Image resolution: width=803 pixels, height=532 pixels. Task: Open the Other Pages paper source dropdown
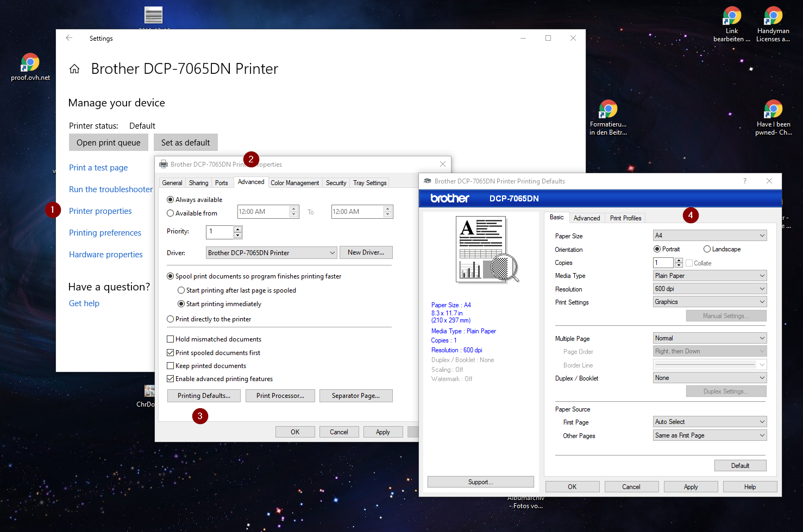coord(710,435)
